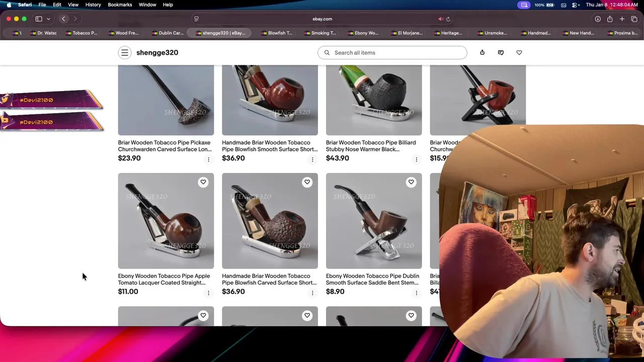Open Handmade Briar Blowfish Carved Surface title
Image resolution: width=644 pixels, height=362 pixels.
click(x=269, y=279)
